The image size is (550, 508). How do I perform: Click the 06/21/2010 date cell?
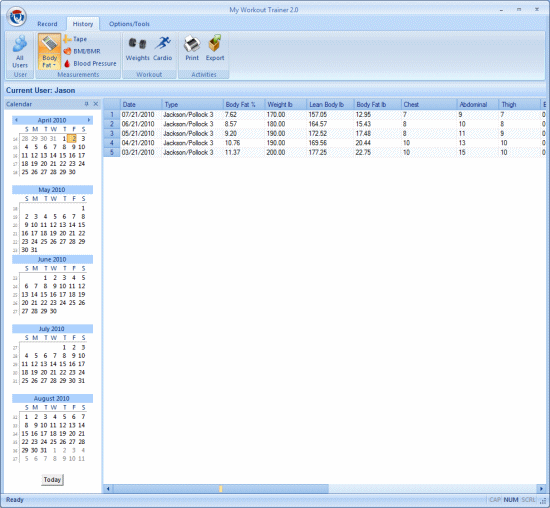click(x=141, y=124)
